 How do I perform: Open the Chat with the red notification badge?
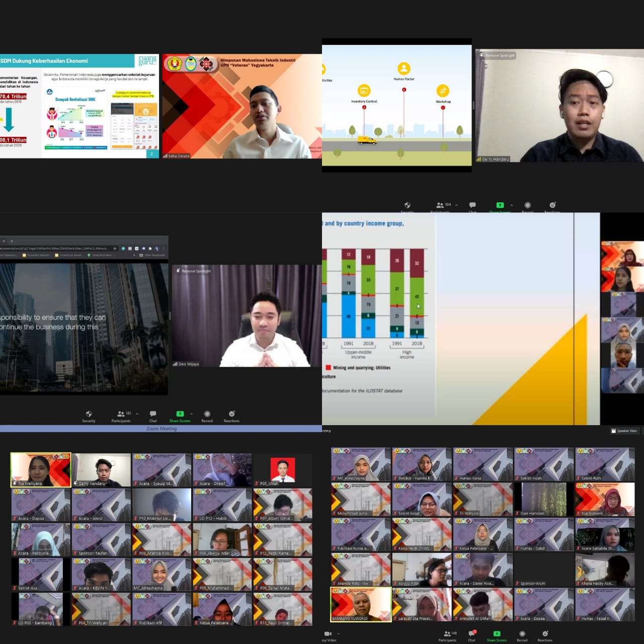coord(472,635)
